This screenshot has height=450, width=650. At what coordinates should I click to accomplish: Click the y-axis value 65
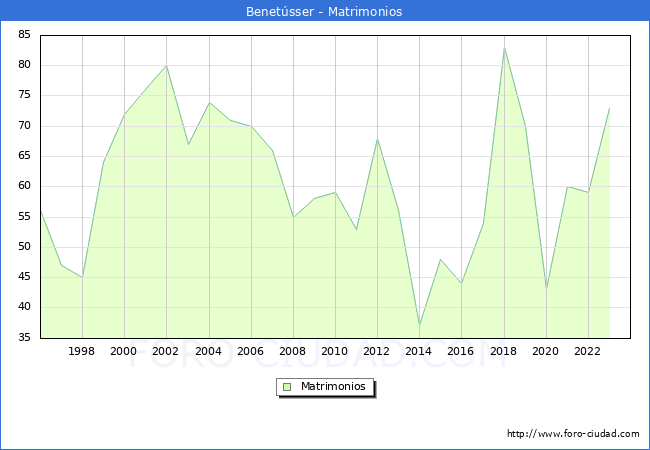click(x=24, y=156)
